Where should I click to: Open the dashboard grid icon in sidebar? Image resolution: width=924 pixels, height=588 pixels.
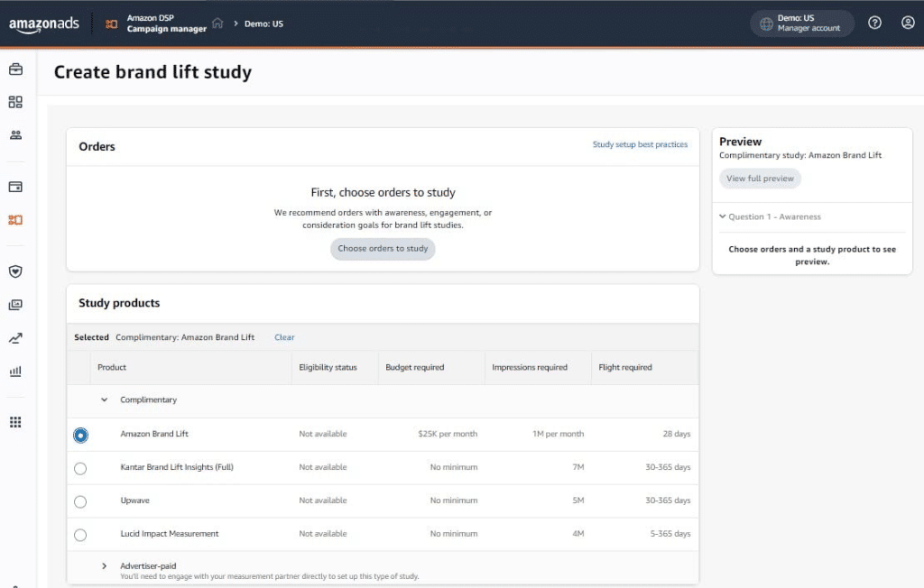(x=16, y=102)
